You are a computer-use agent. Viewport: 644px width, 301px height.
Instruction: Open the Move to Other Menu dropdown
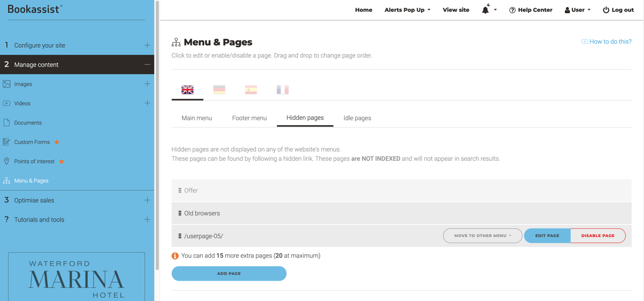(482, 235)
